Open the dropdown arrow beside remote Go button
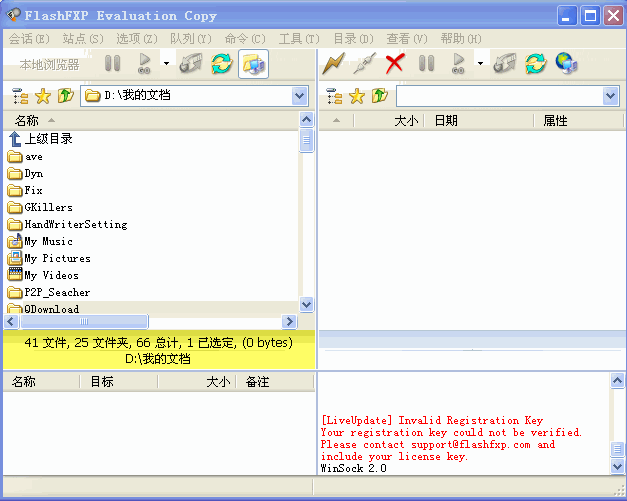627x501 pixels. (480, 64)
